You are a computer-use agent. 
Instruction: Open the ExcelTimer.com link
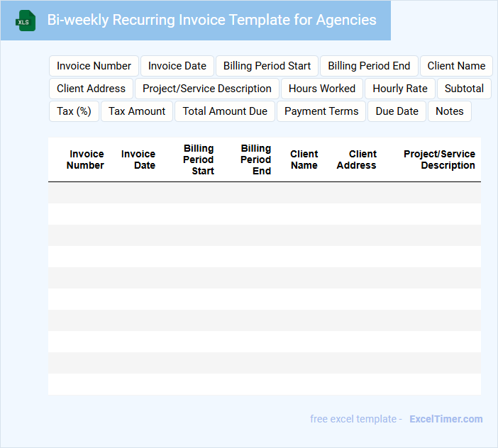tap(446, 419)
